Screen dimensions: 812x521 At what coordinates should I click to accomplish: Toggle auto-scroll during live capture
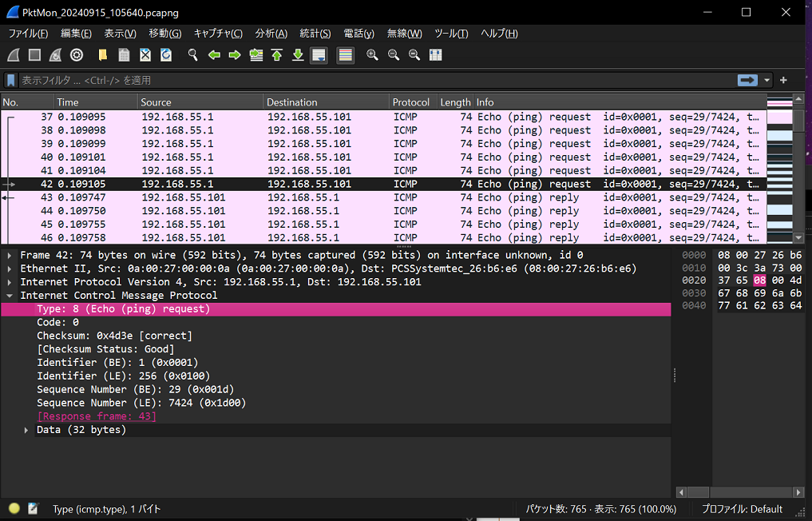pyautogui.click(x=319, y=55)
